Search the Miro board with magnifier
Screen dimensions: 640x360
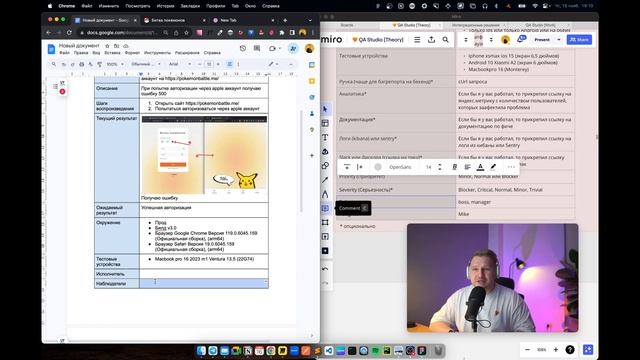(446, 40)
